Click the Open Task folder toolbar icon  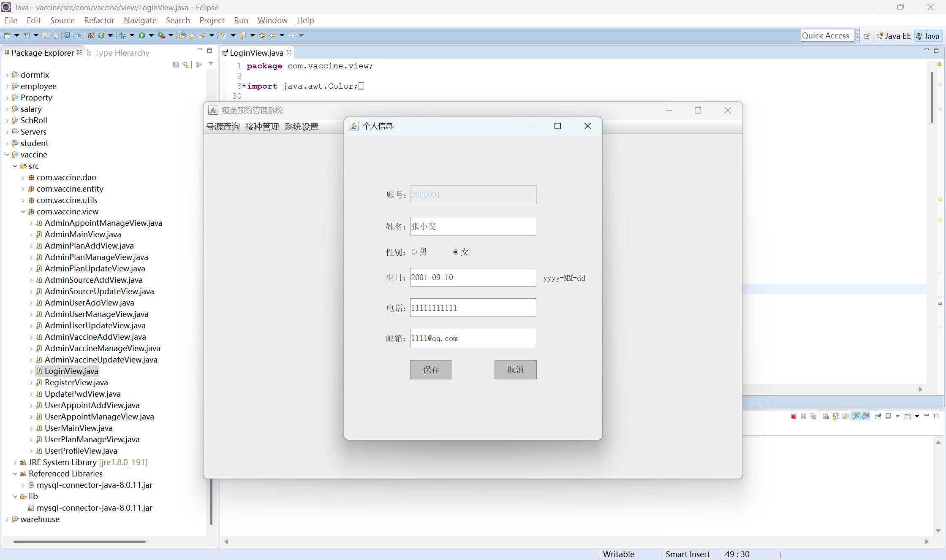pyautogui.click(x=192, y=35)
